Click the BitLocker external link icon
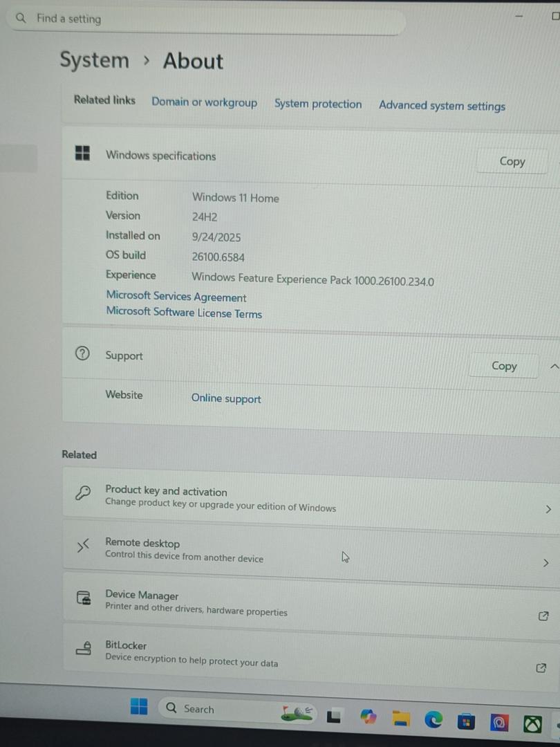The image size is (560, 747). click(x=541, y=667)
